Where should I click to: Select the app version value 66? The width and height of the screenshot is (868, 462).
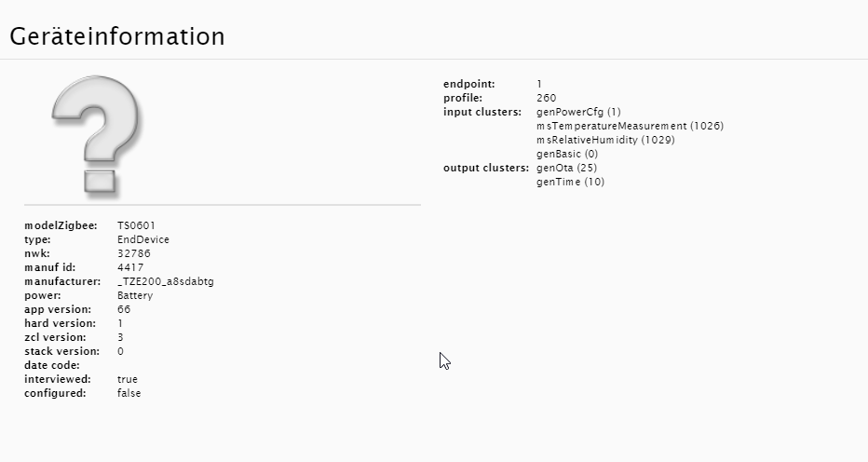[x=124, y=309]
